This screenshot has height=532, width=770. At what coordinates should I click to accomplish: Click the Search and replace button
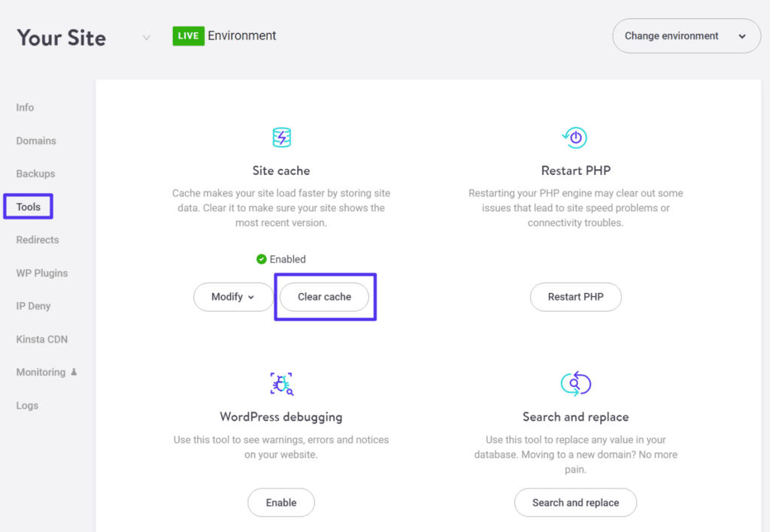(575, 502)
